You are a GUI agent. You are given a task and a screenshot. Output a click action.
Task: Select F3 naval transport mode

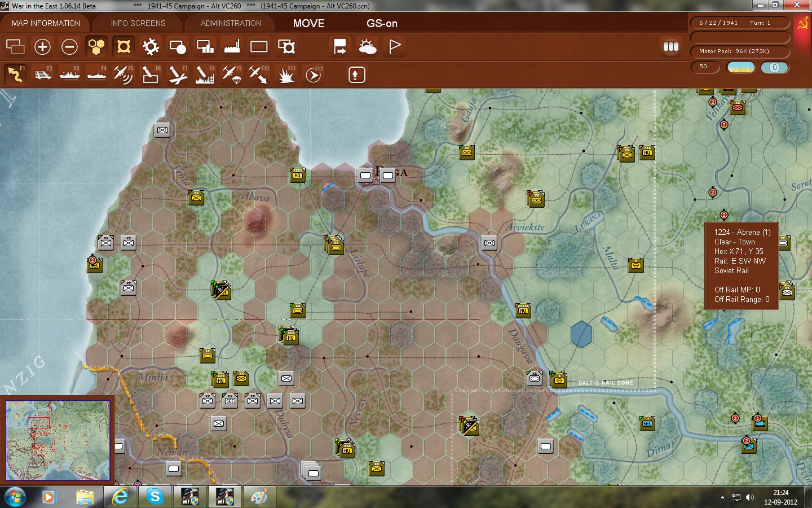tap(69, 75)
